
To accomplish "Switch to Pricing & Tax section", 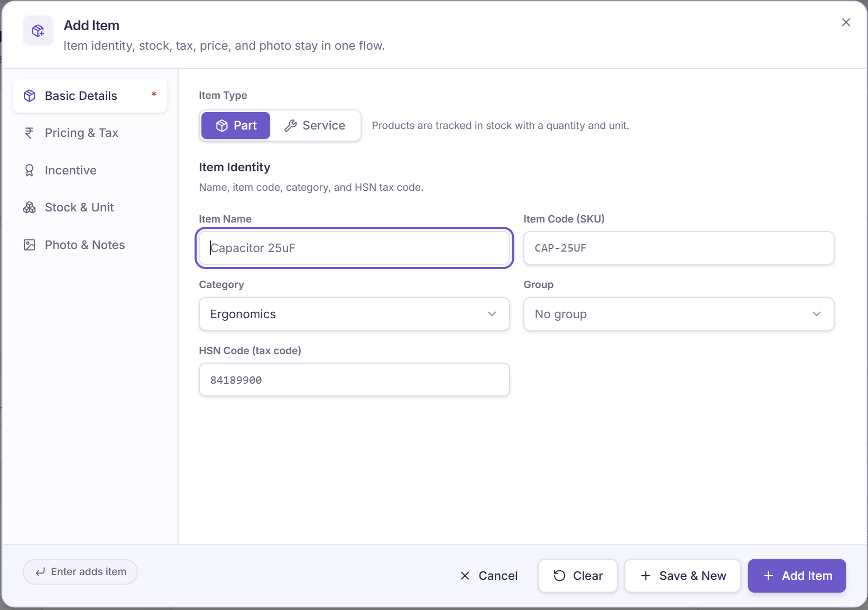I will click(90, 133).
